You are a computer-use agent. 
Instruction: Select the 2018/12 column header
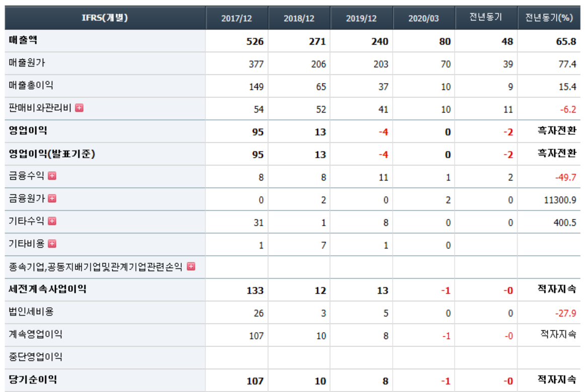pos(299,18)
